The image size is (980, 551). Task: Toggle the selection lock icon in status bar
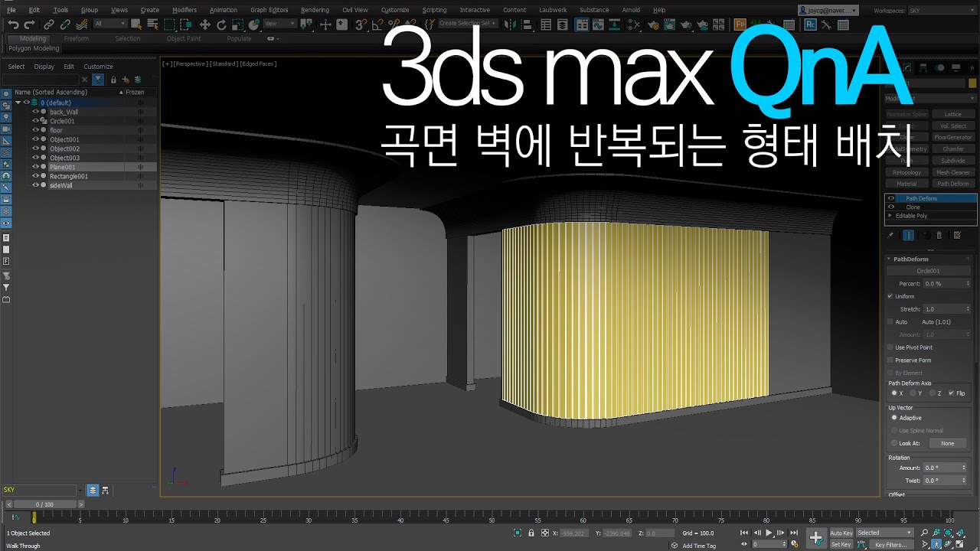(531, 533)
